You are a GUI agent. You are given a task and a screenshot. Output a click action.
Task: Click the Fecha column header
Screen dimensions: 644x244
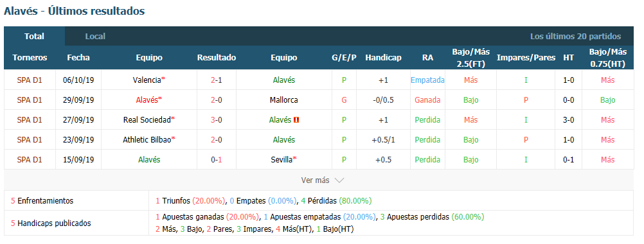click(78, 58)
